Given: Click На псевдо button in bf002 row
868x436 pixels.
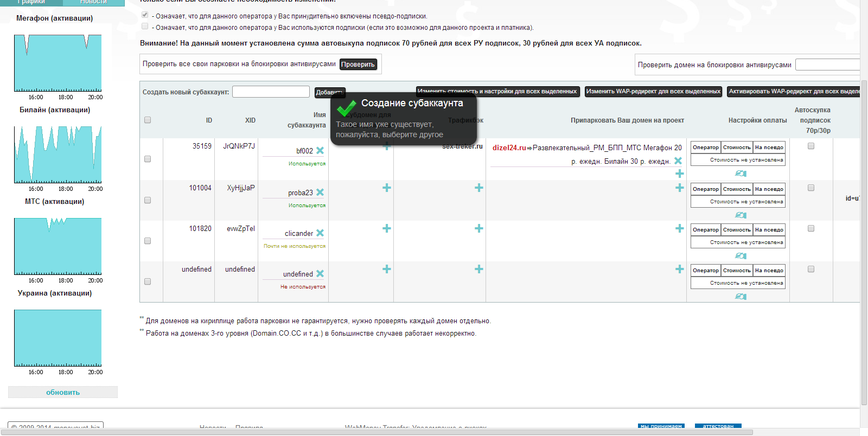Looking at the screenshot, I should point(769,148).
